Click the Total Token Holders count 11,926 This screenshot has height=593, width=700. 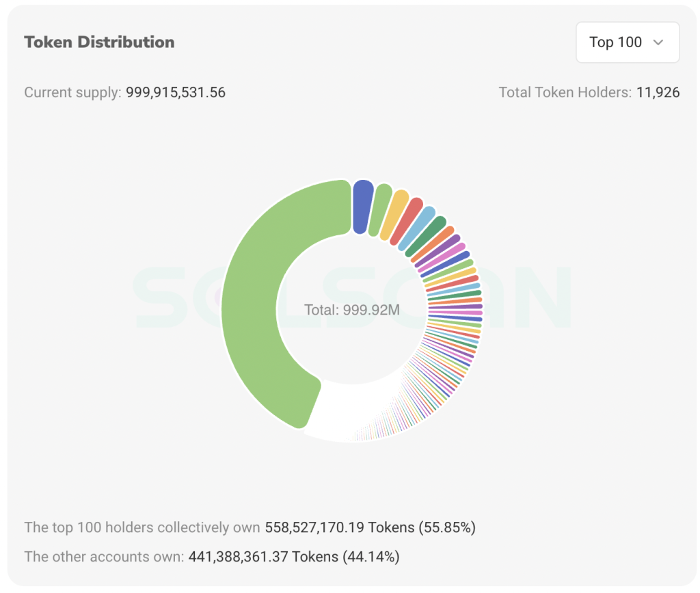pyautogui.click(x=658, y=92)
